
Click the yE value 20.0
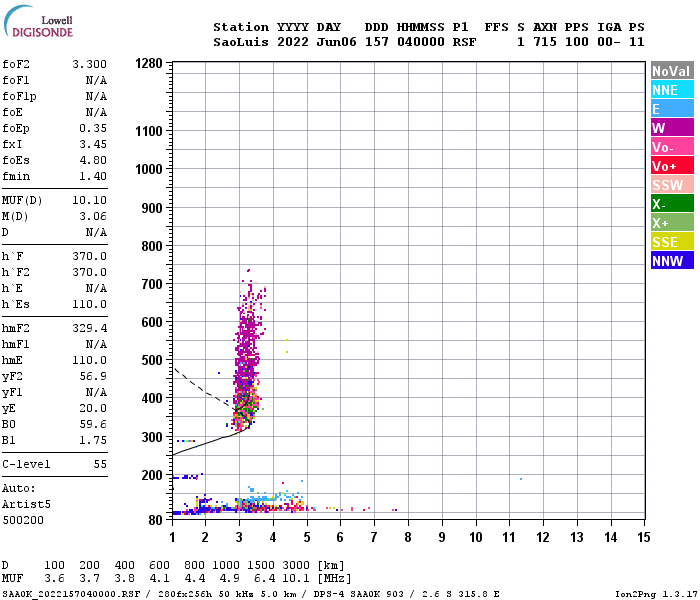coord(93,408)
